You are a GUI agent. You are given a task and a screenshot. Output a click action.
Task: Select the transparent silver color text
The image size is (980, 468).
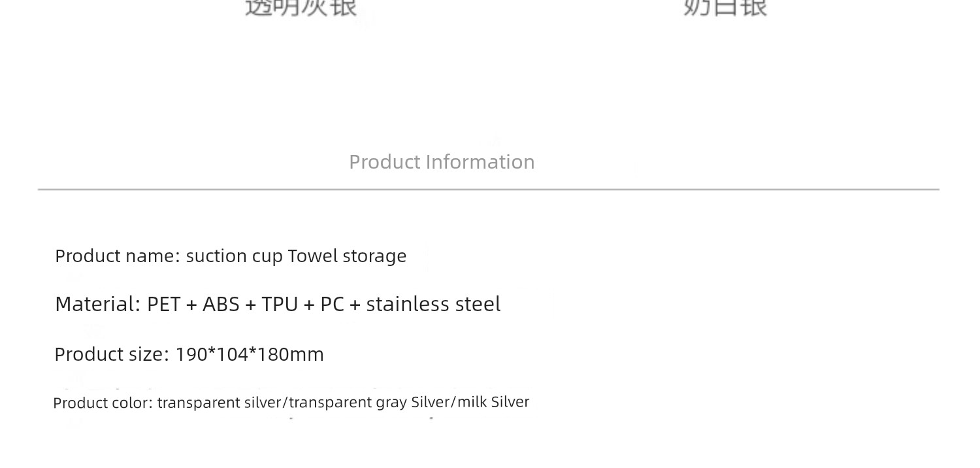tap(219, 403)
